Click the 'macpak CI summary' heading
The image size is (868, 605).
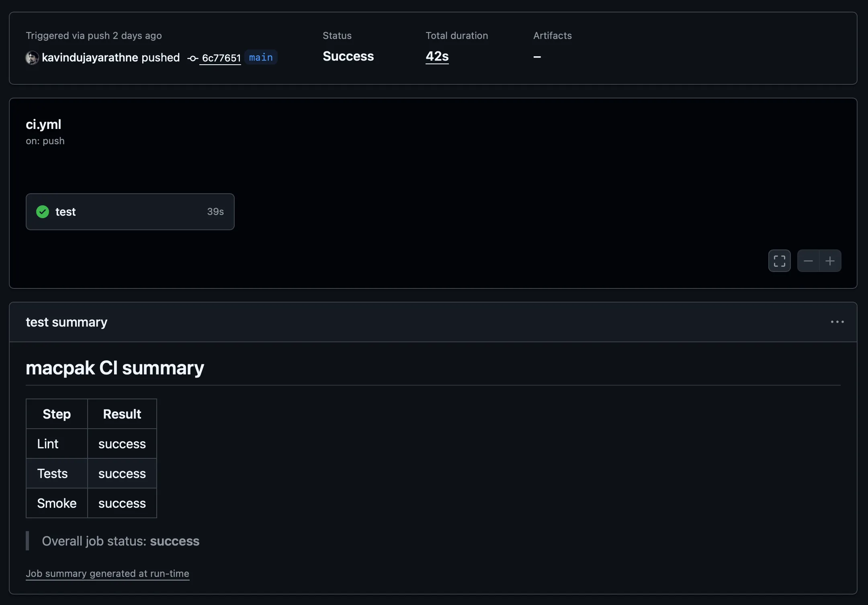coord(115,368)
